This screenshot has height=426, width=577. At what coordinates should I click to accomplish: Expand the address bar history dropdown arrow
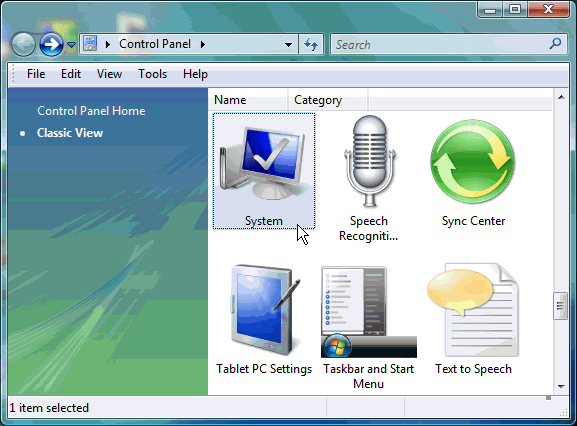tap(288, 45)
